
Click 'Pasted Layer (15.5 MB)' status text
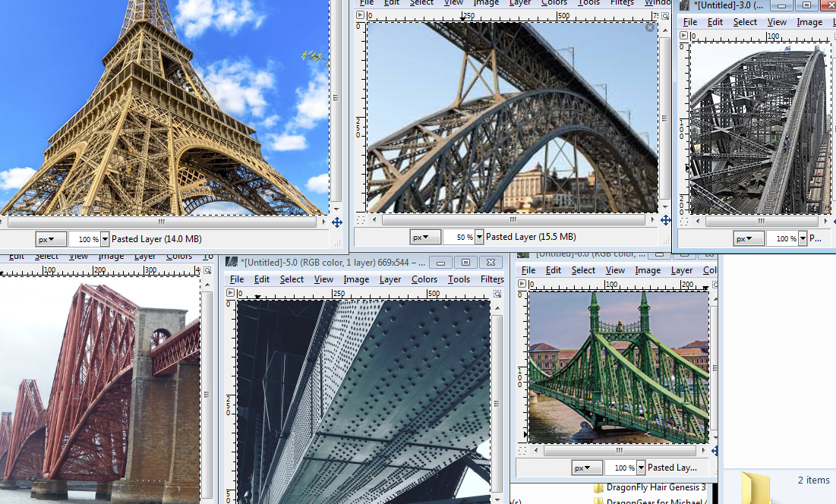[x=531, y=237]
